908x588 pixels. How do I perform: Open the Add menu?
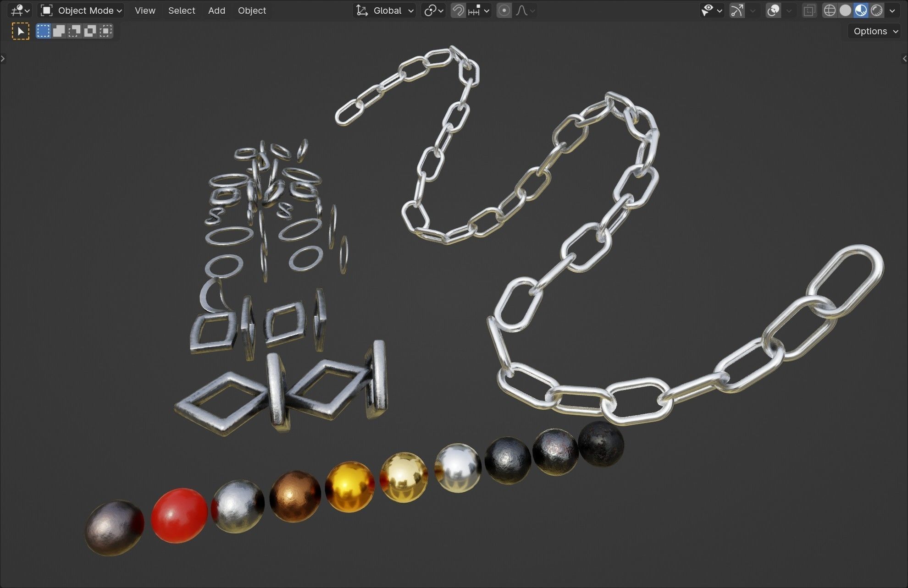(x=216, y=10)
